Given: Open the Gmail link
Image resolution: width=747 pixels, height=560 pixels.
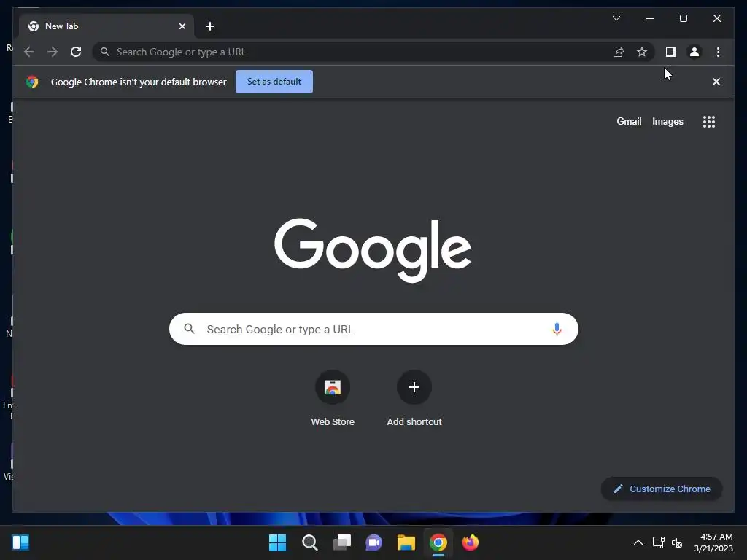Looking at the screenshot, I should pos(629,122).
